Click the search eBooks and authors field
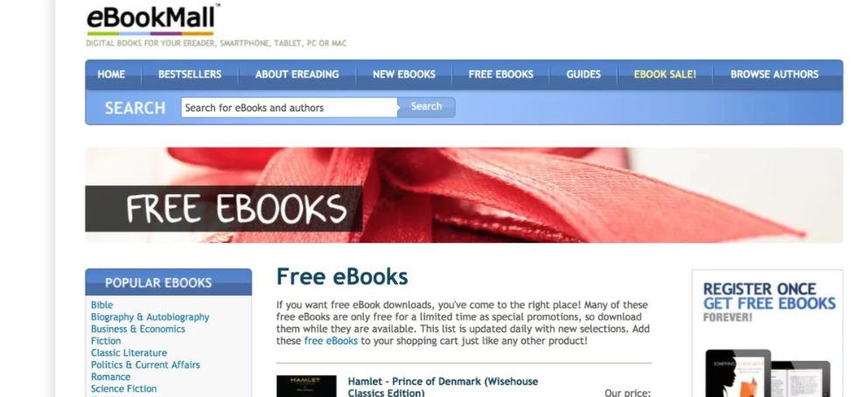This screenshot has width=868, height=397. pyautogui.click(x=289, y=108)
